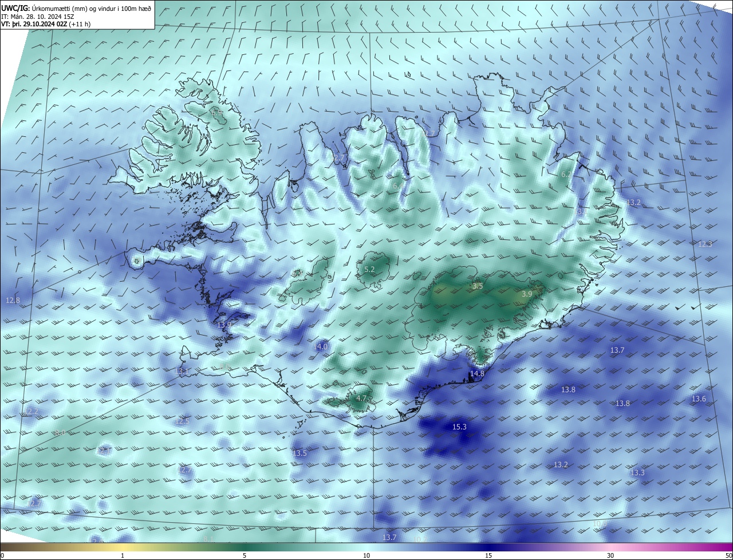
Task: Click the 12.5 value in the southwest
Action: [182, 421]
